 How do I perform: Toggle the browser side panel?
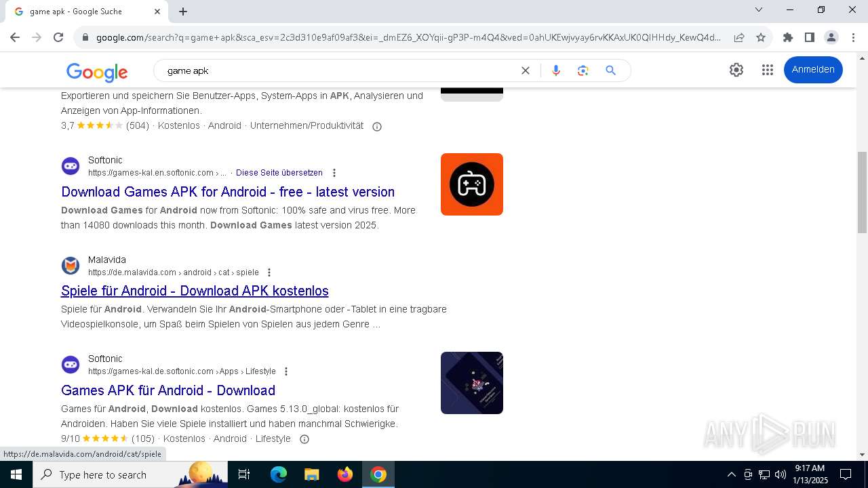[809, 37]
